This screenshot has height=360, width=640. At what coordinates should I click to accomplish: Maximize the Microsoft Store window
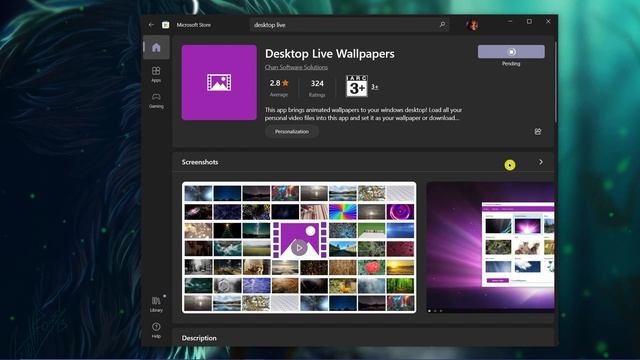tap(529, 21)
